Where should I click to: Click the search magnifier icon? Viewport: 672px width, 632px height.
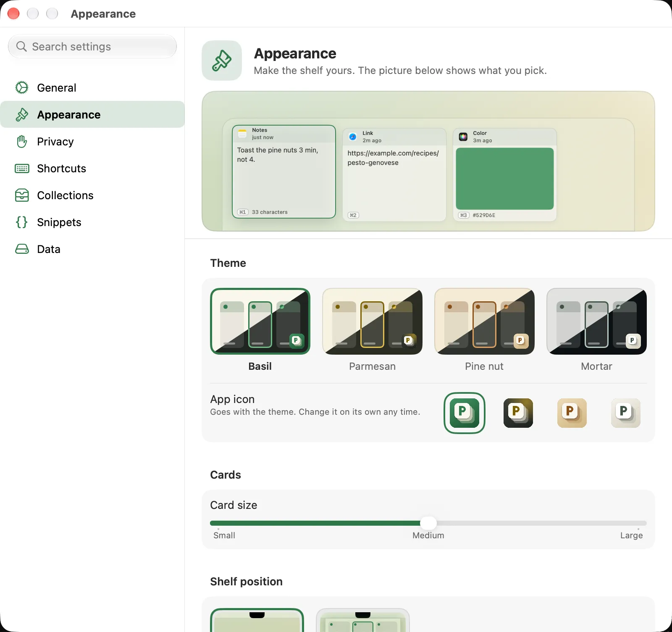click(x=21, y=46)
